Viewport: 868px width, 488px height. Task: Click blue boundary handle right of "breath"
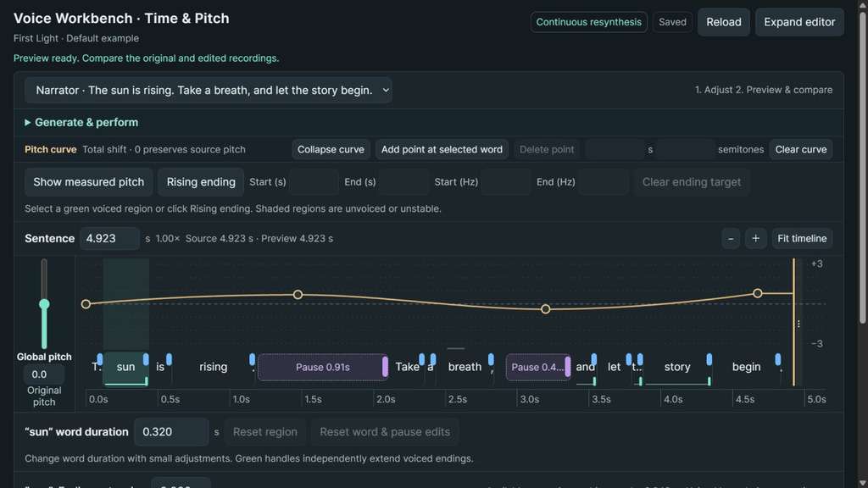491,359
